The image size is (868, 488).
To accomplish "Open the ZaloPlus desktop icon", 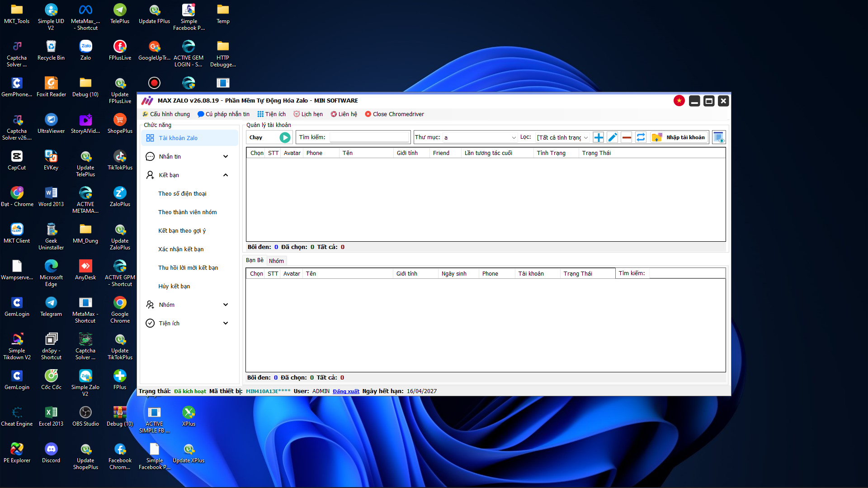I will (x=120, y=197).
